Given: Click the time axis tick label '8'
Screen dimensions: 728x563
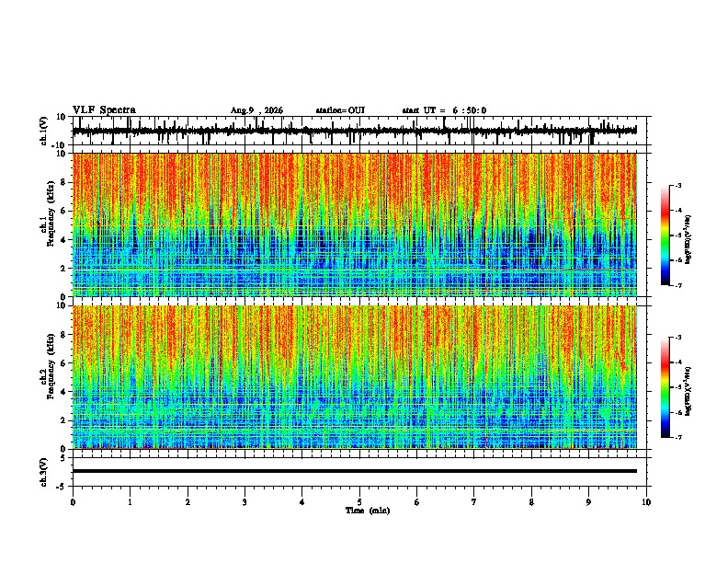Looking at the screenshot, I should coord(531,502).
